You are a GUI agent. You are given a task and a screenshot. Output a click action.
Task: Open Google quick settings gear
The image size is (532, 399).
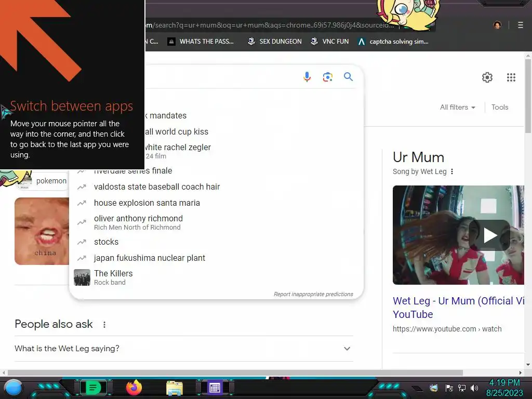click(x=487, y=77)
